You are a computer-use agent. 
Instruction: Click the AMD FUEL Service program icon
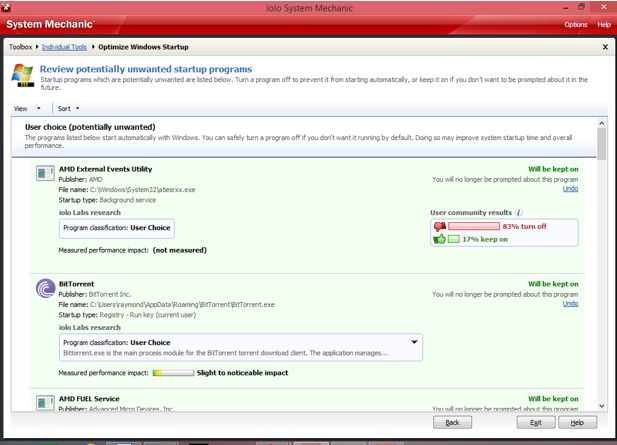pos(45,403)
